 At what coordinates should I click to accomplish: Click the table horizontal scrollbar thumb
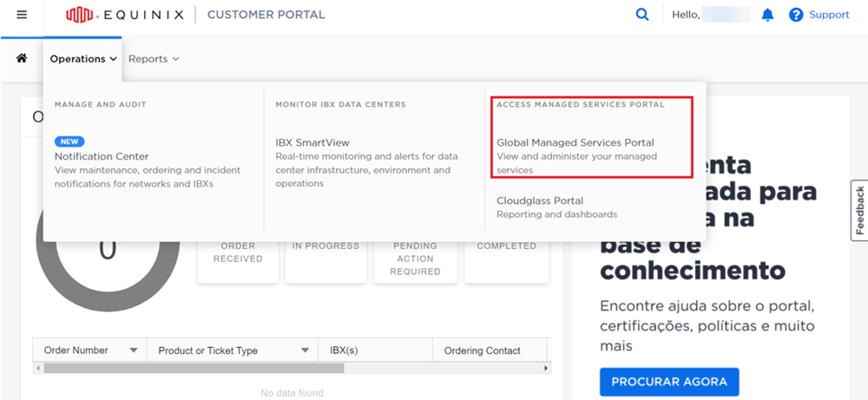194,368
